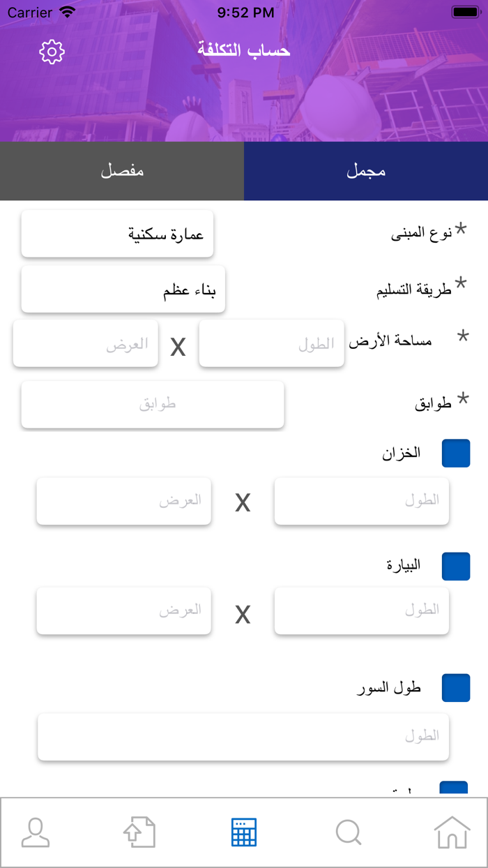
Task: Click the الطول field for land area
Action: point(271,343)
